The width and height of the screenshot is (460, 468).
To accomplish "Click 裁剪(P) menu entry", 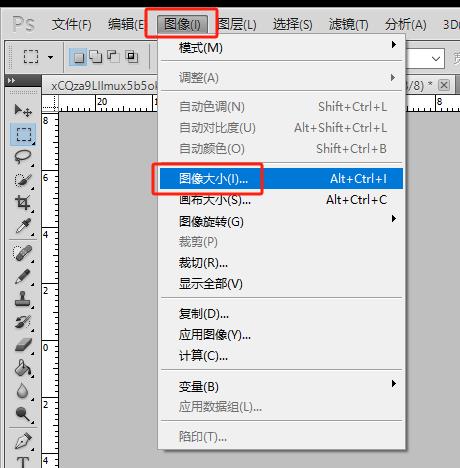I will [282, 242].
